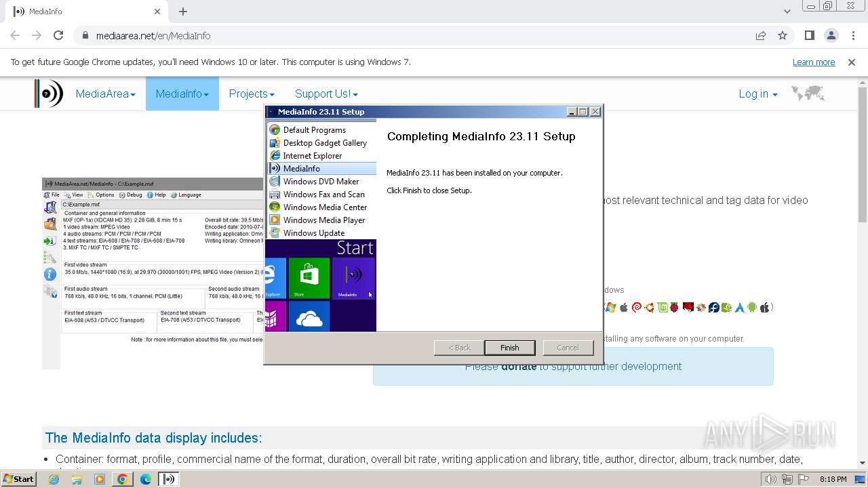Open Chrome side panel icon
This screenshot has height=488, width=868.
809,35
